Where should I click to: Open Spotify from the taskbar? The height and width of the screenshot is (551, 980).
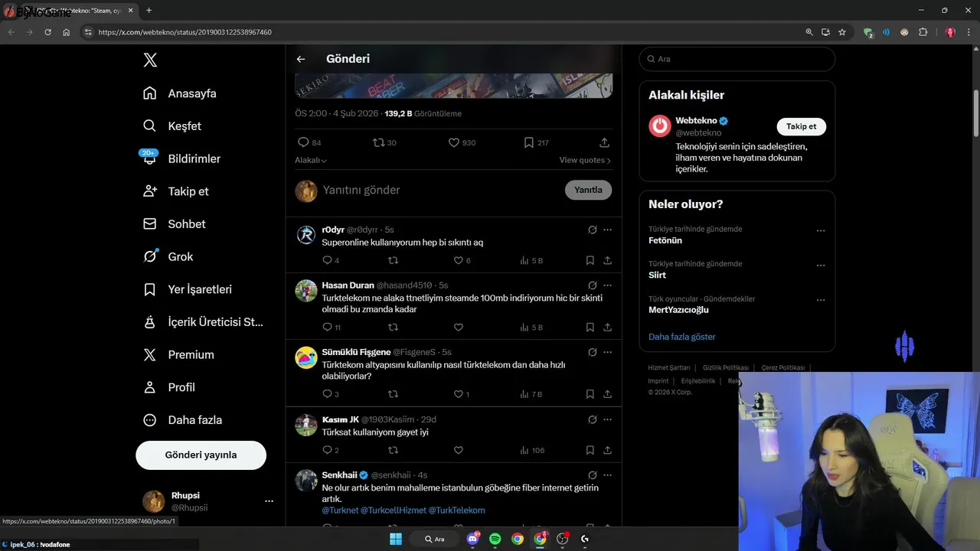495,539
